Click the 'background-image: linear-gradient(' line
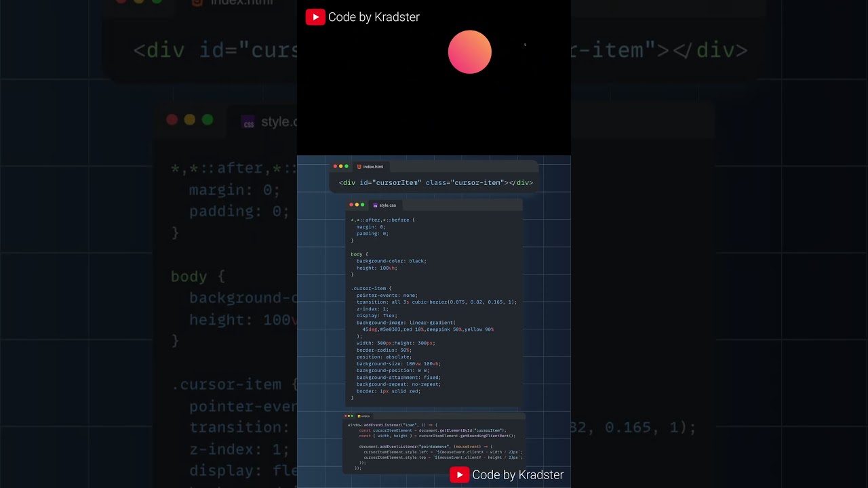Screen dimensions: 868x488 click(x=406, y=323)
